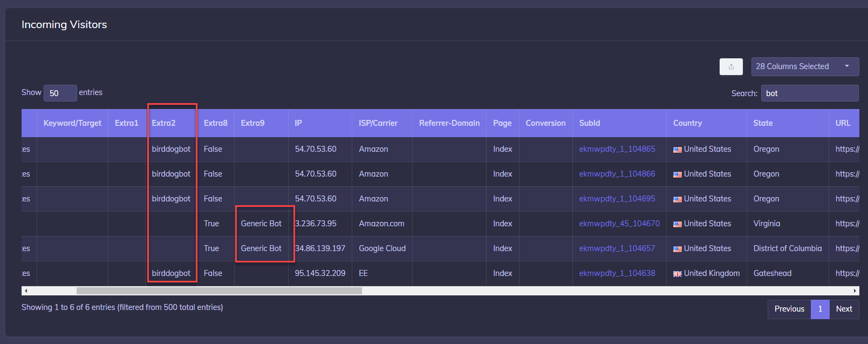Select page 1 in pagination
This screenshot has height=344, width=868.
pos(820,309)
